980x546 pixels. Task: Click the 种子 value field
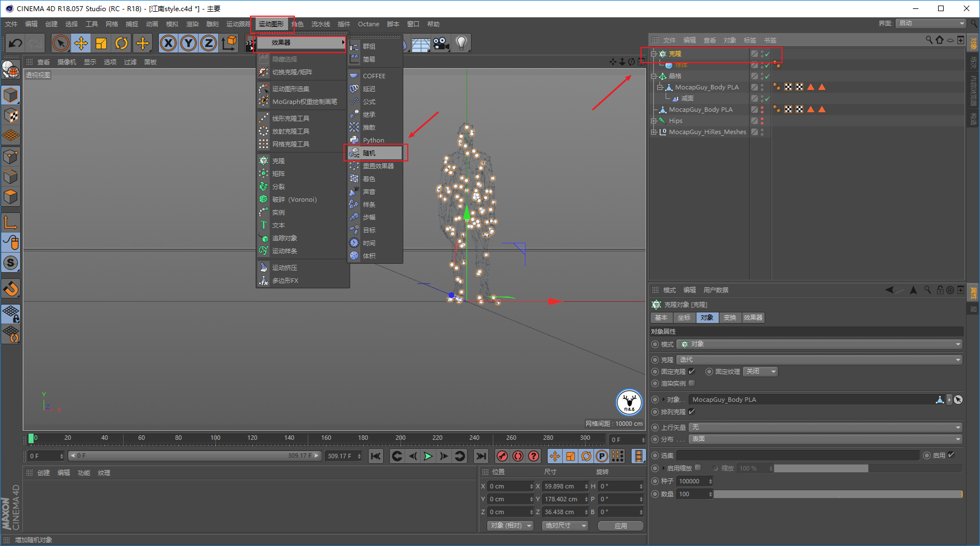click(x=694, y=481)
